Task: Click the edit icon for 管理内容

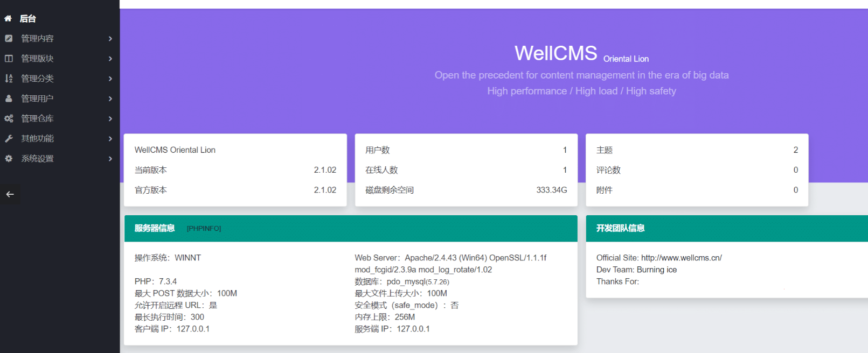Action: pos(9,38)
